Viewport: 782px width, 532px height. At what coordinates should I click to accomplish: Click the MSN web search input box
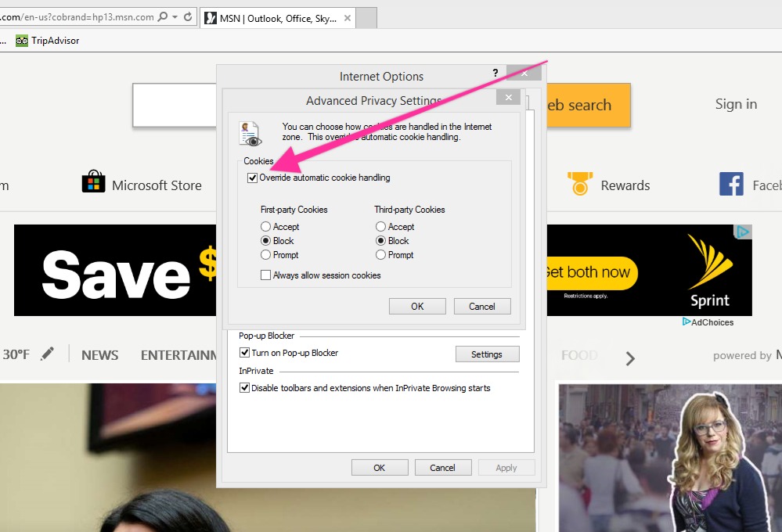175,105
